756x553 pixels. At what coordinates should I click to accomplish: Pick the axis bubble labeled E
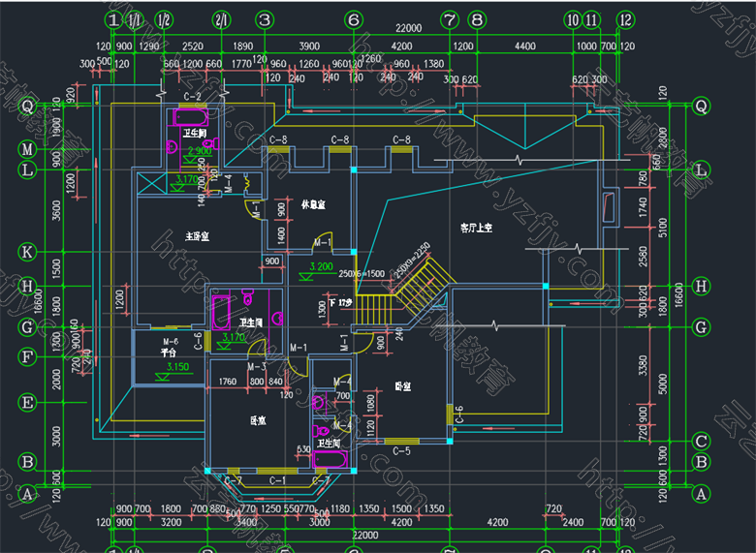point(28,402)
